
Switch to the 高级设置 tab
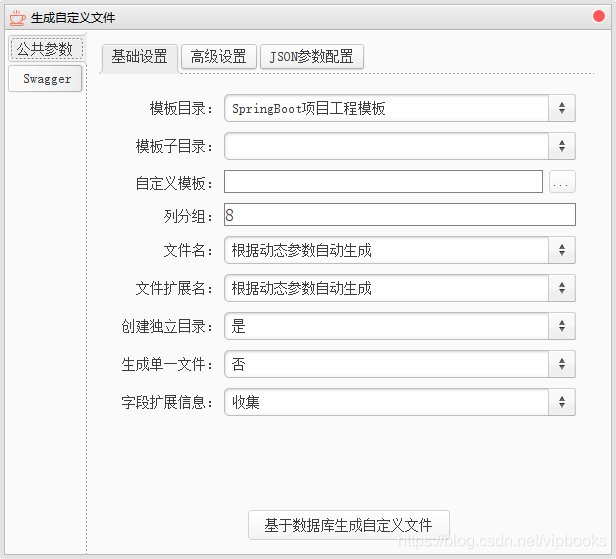point(219,57)
